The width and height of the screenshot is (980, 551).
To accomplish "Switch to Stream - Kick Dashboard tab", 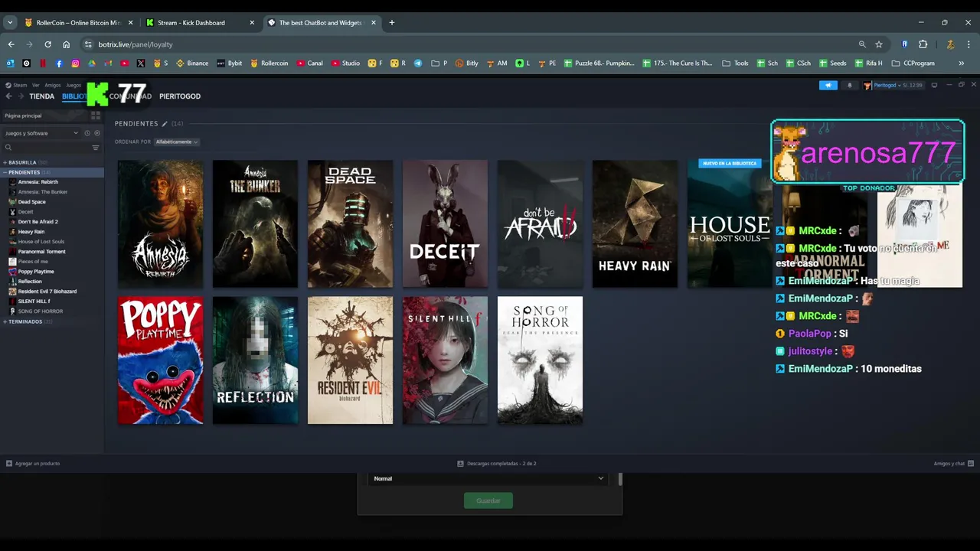I will [x=200, y=23].
